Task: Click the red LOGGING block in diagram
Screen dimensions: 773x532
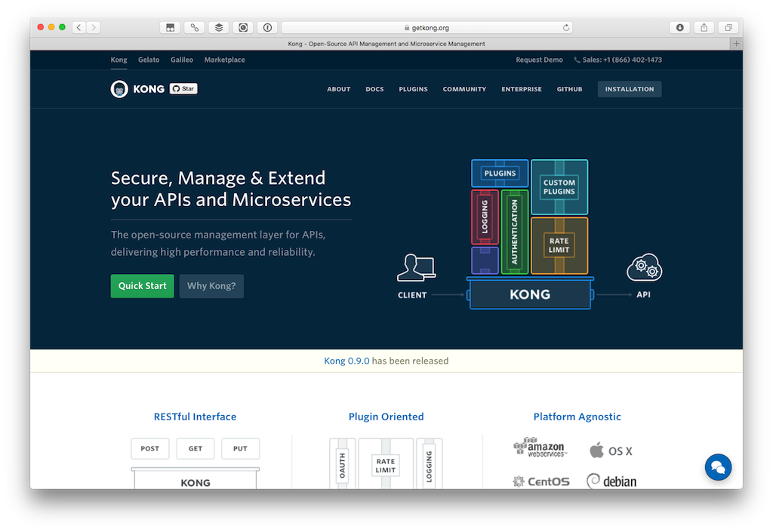Action: point(485,217)
